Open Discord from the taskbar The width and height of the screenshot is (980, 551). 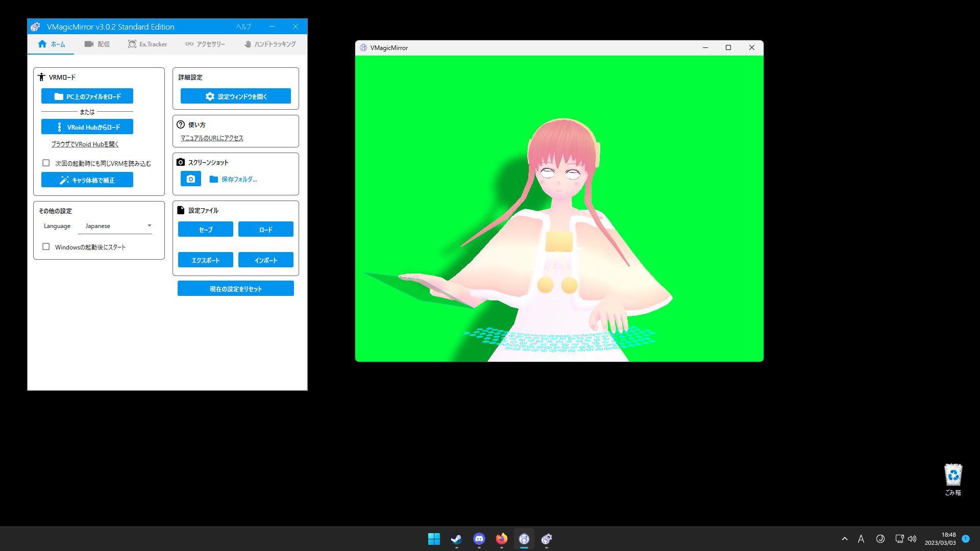point(479,539)
